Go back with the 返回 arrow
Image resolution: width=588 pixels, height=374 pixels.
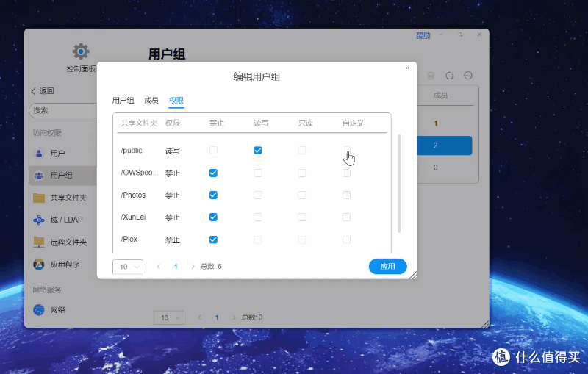(33, 91)
